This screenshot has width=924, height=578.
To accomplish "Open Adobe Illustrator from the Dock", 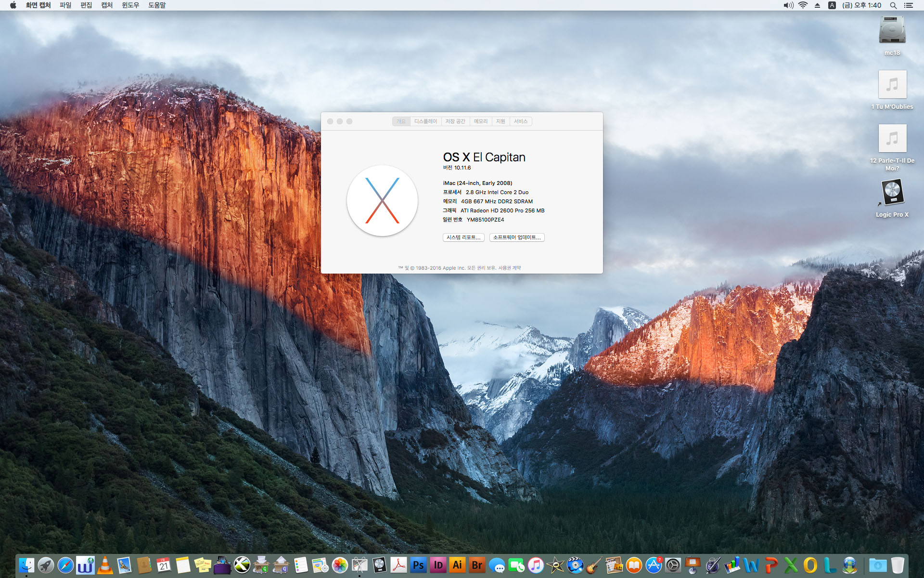I will [x=457, y=565].
